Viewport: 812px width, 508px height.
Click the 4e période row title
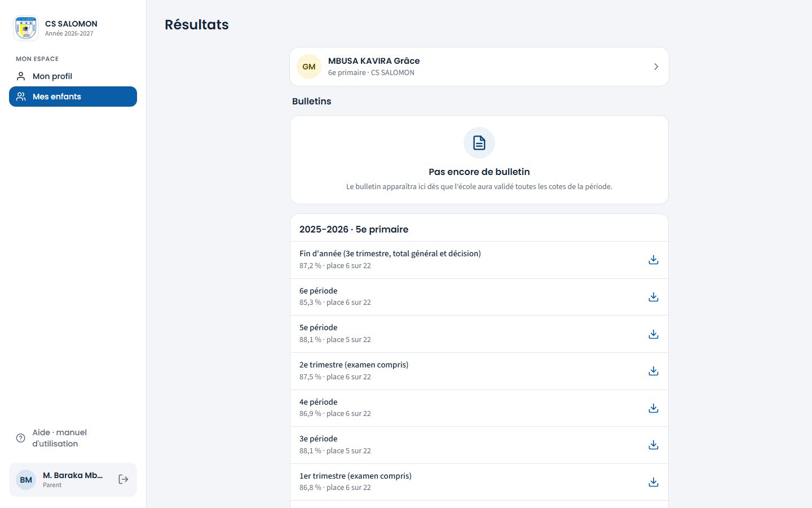tap(319, 402)
